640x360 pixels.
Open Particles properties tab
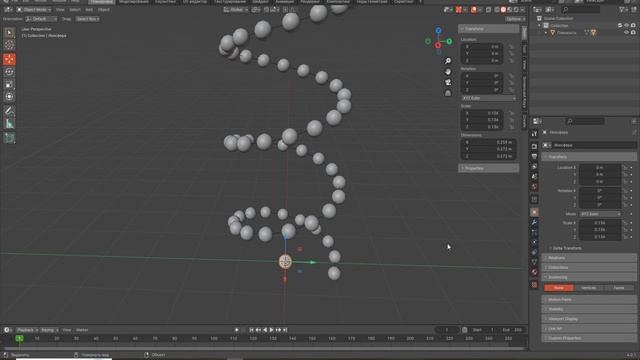[x=534, y=232]
